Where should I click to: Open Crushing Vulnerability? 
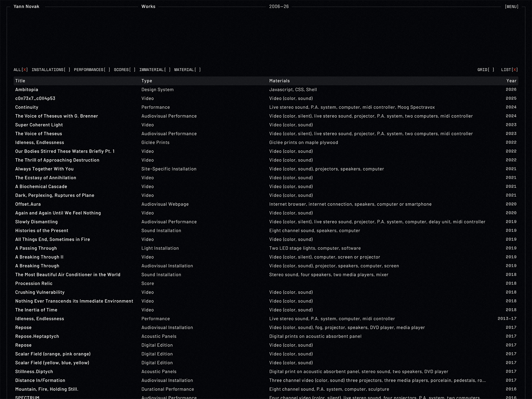[x=40, y=292]
